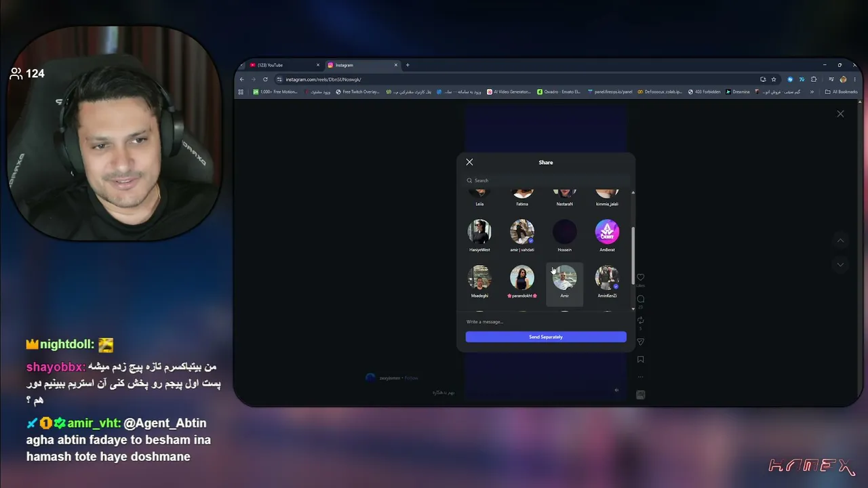The image size is (868, 488).
Task: Click the Write a message field
Action: (546, 321)
